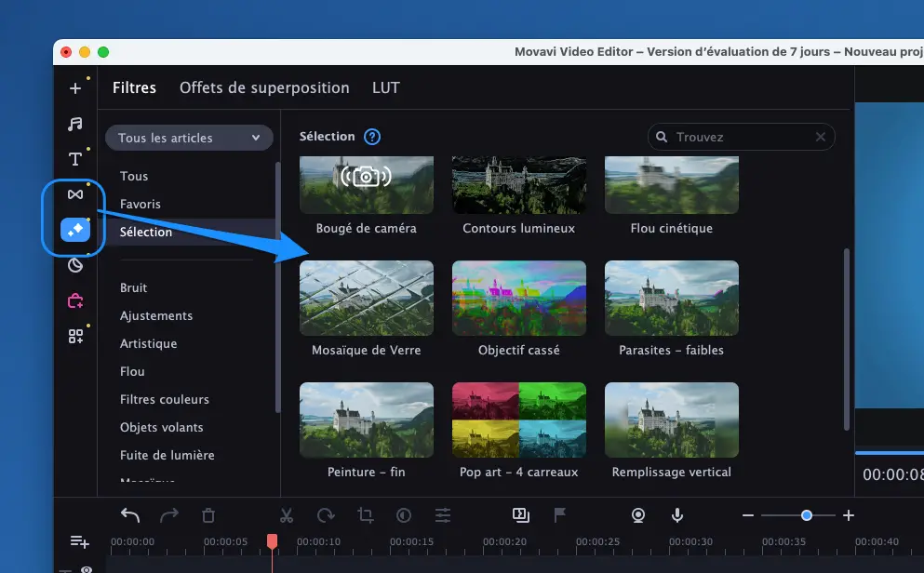Choose the Remplissage vertical filter thumbnail
This screenshot has width=924, height=573.
coord(672,420)
